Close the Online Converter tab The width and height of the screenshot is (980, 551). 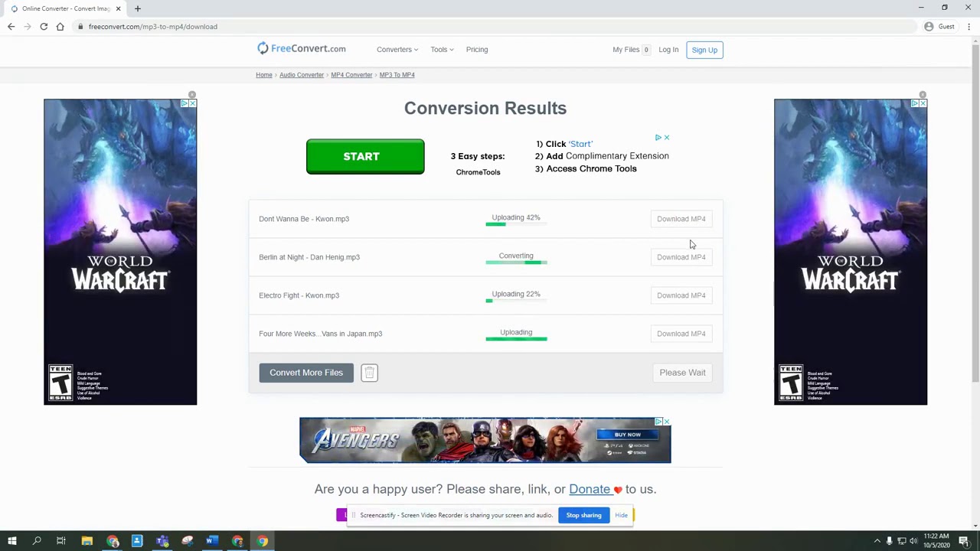[118, 8]
